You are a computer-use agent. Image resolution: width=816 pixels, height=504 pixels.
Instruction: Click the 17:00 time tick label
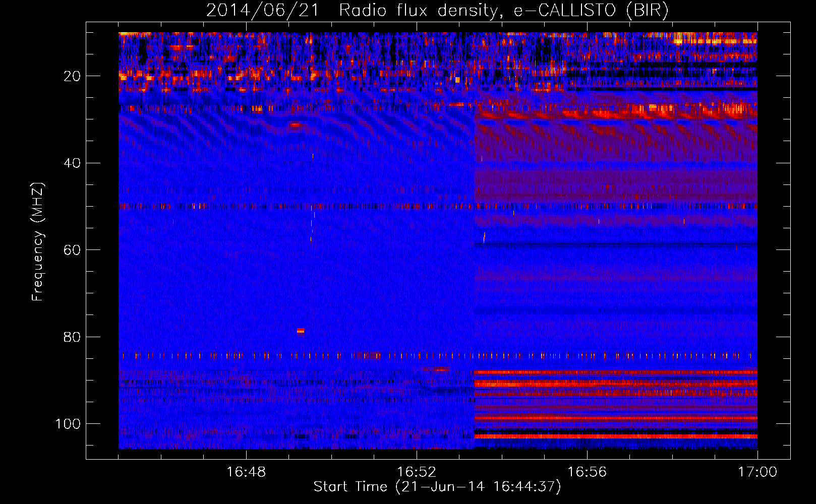click(757, 472)
